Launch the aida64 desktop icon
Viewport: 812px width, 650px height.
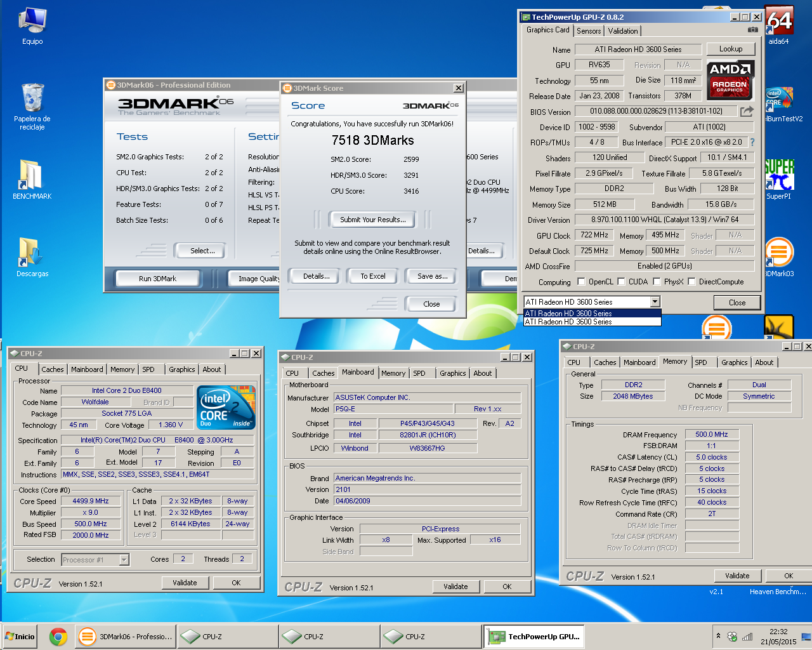pyautogui.click(x=779, y=25)
